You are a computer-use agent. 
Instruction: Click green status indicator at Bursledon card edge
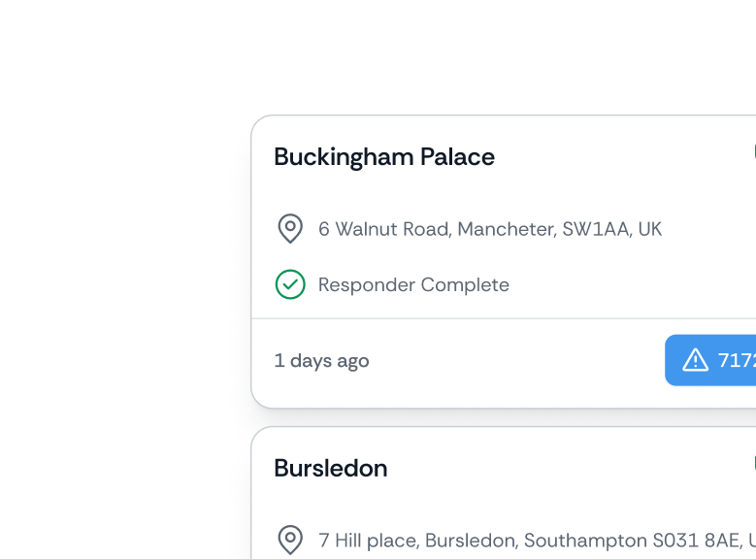coord(753,464)
